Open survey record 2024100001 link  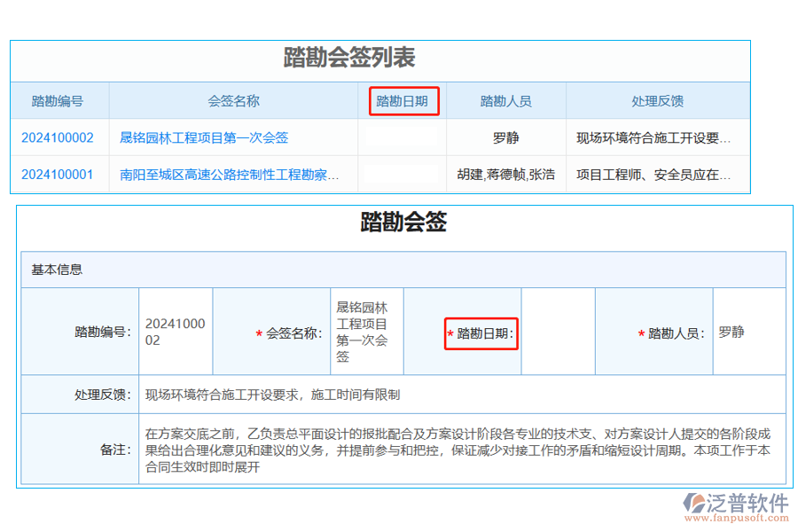click(58, 174)
